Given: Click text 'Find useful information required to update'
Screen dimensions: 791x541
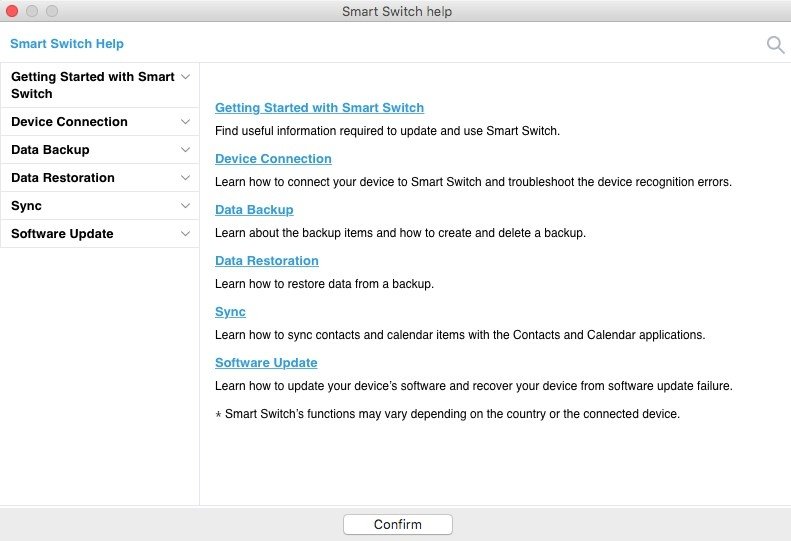Looking at the screenshot, I should tap(326, 131).
